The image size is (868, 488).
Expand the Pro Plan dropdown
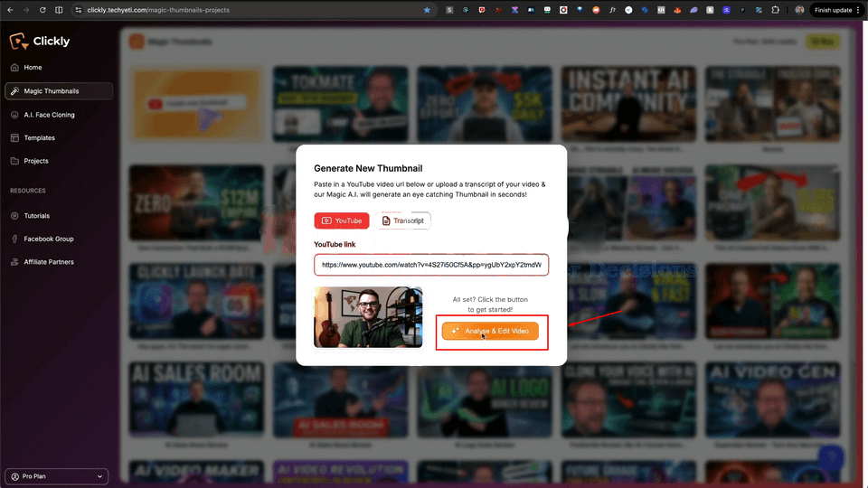click(x=56, y=476)
